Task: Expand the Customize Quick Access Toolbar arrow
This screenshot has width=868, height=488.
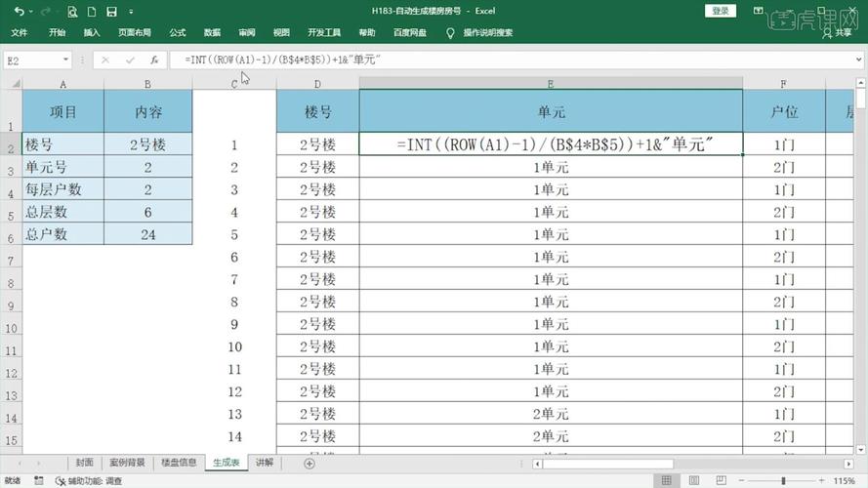Action: (131, 11)
